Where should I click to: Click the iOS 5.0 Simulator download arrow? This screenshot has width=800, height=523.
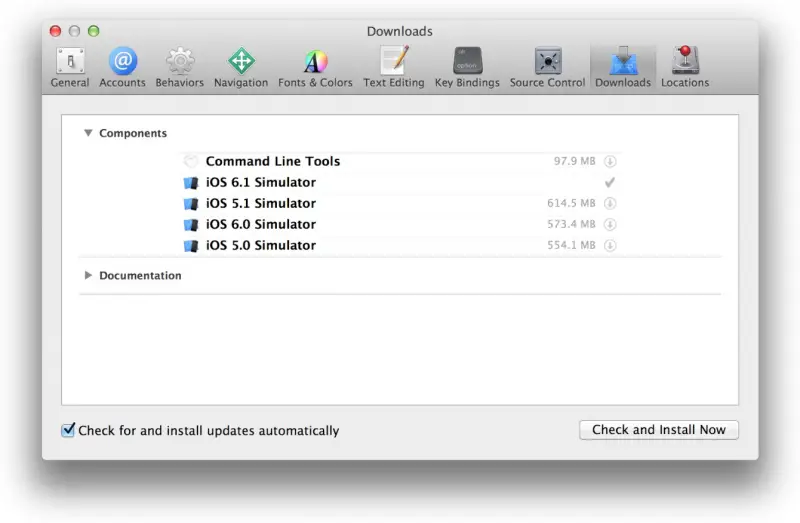tap(610, 245)
